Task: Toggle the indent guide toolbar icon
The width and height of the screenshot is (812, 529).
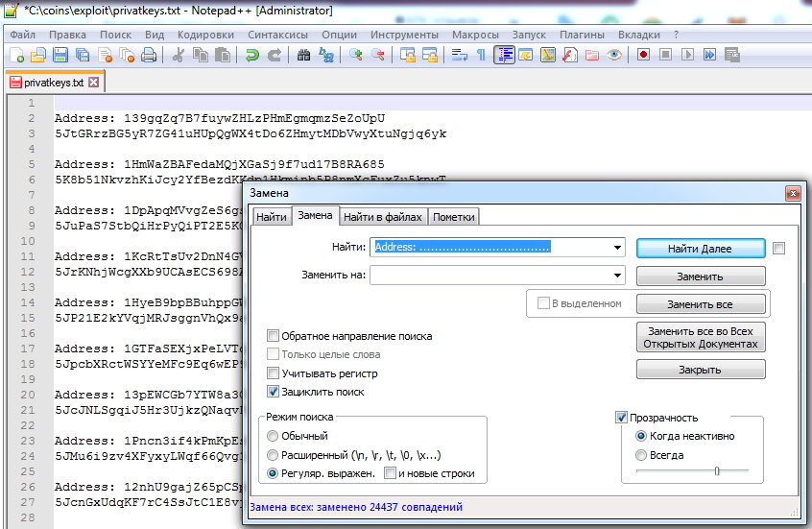Action: [504, 55]
